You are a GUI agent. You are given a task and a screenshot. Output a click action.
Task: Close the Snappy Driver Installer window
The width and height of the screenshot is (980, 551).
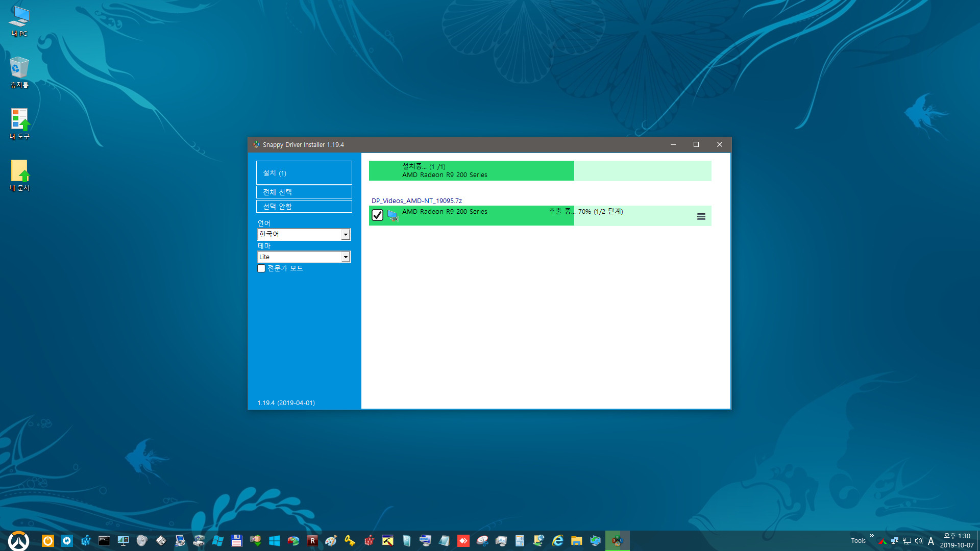click(720, 144)
